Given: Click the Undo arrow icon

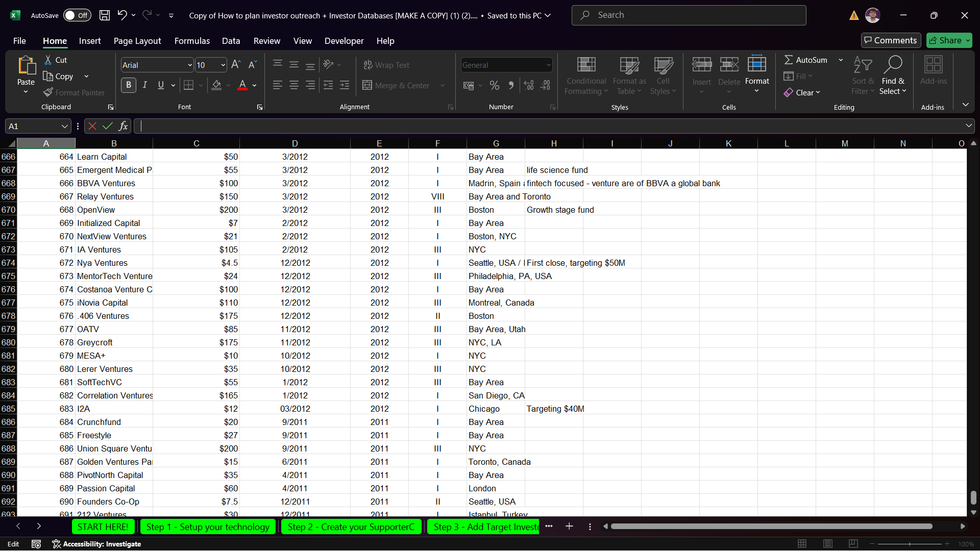Looking at the screenshot, I should tap(122, 15).
